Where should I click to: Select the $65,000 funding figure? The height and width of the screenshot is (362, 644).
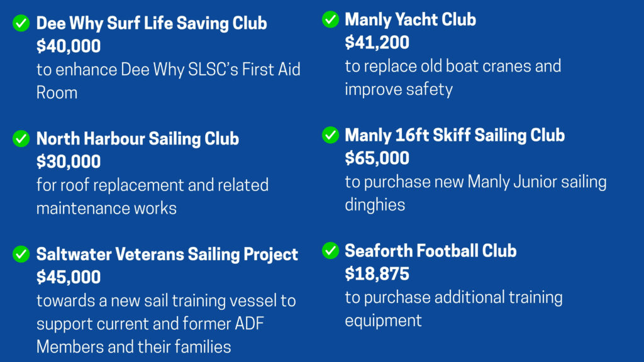pyautogui.click(x=377, y=158)
